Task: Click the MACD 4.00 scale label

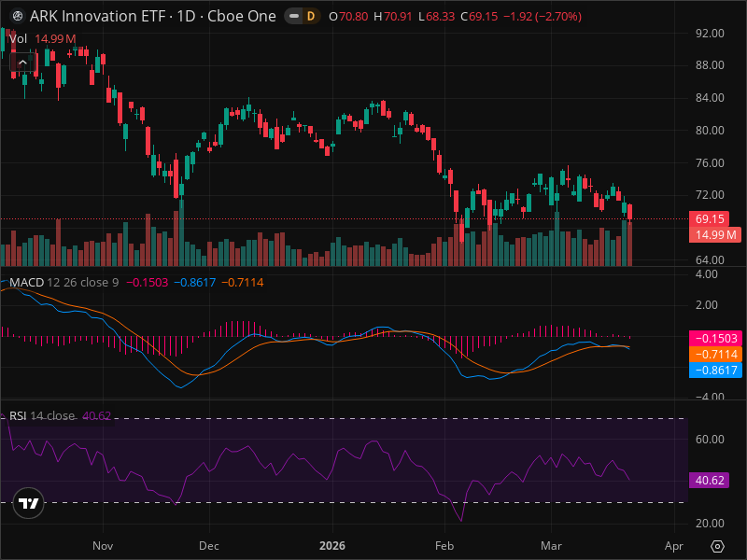Action: 706,274
